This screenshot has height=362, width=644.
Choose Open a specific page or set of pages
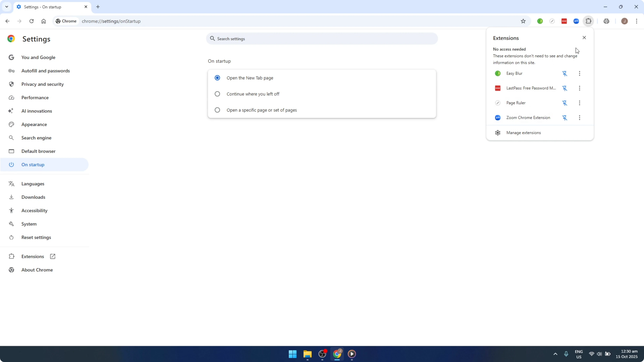(217, 110)
